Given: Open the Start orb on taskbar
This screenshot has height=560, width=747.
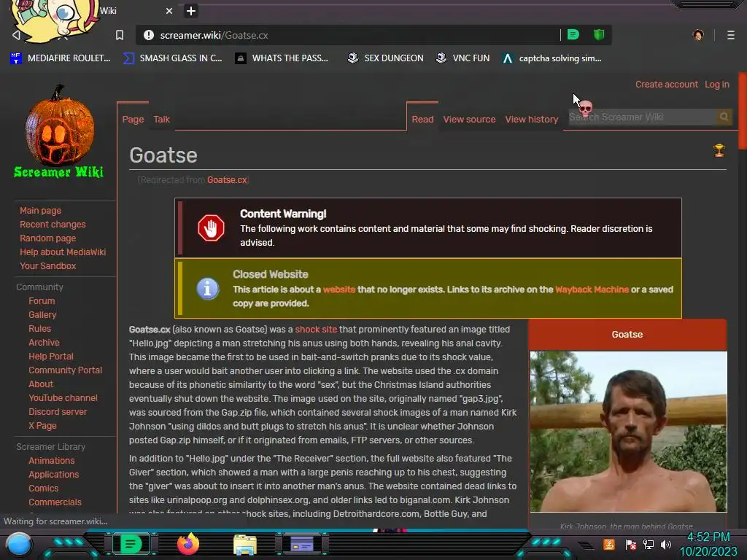Looking at the screenshot, I should pos(19,545).
